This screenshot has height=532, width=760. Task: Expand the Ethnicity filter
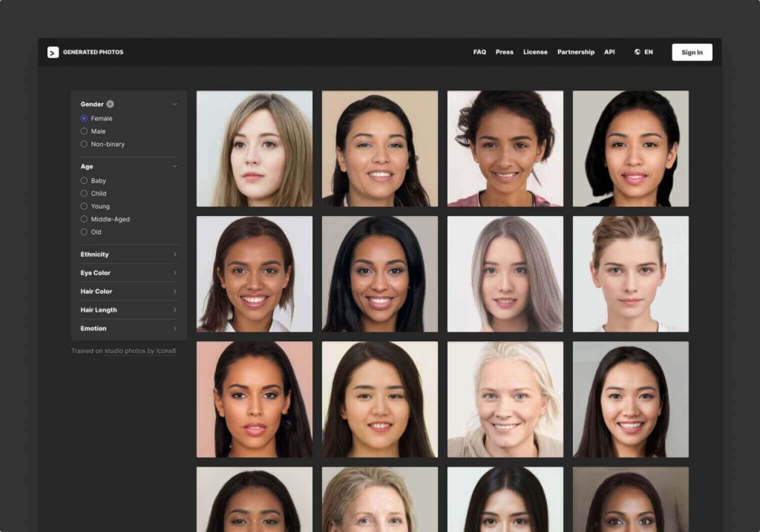(x=128, y=254)
